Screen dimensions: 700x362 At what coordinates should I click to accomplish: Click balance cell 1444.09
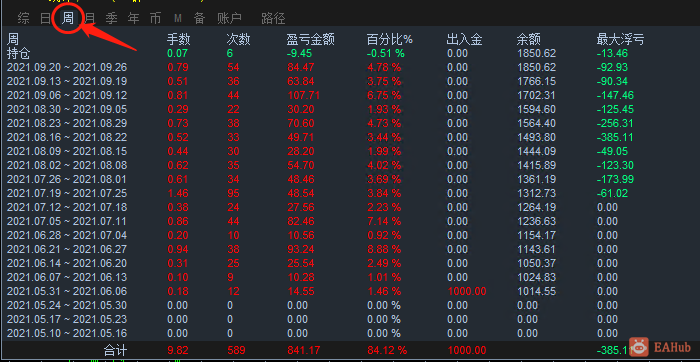(x=537, y=151)
